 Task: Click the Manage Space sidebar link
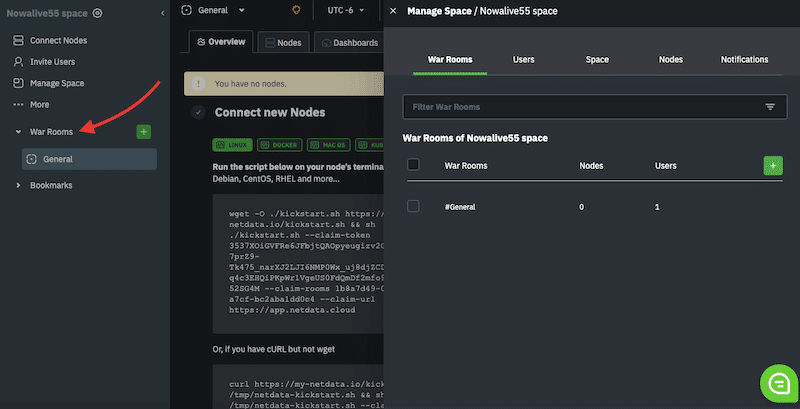(57, 83)
